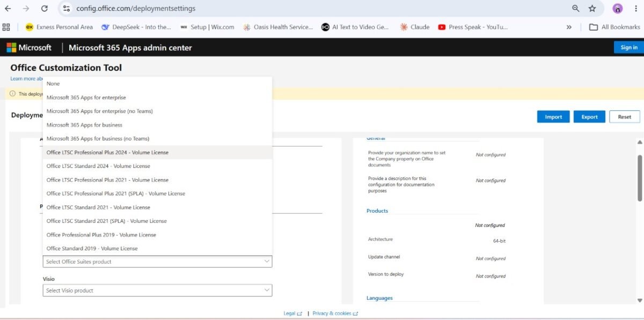This screenshot has height=320, width=644.
Task: Select Office LTSC Standard 2021 - Volume License
Action: coord(157,207)
